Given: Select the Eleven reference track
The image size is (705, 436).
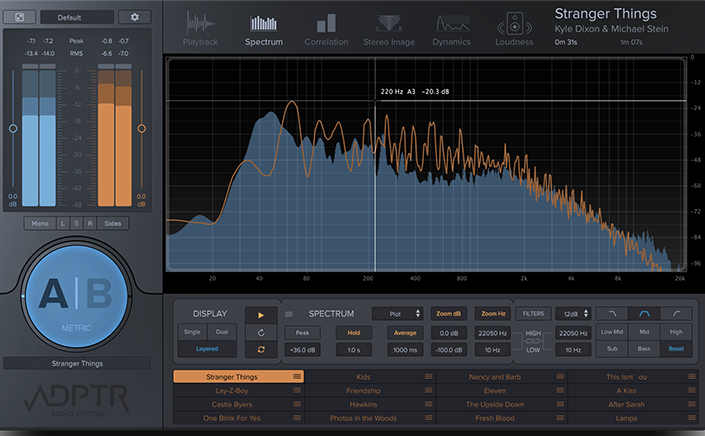Looking at the screenshot, I should click(x=502, y=391).
